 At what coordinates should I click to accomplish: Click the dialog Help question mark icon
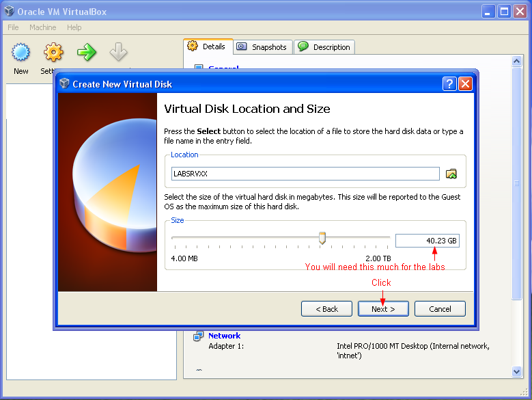point(449,83)
